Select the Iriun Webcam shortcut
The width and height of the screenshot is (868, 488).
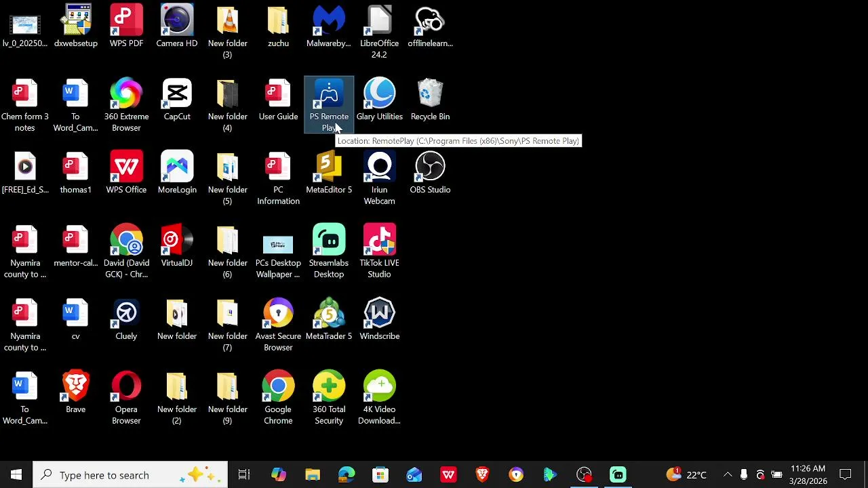coord(379,178)
